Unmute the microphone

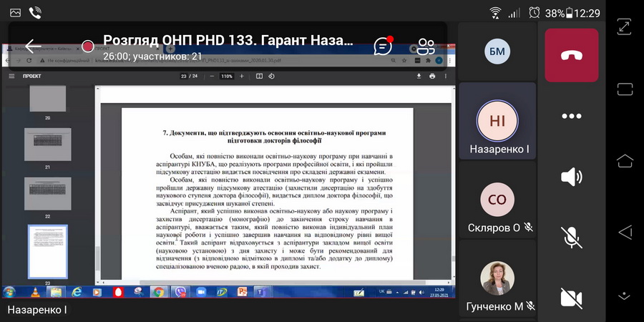point(571,237)
